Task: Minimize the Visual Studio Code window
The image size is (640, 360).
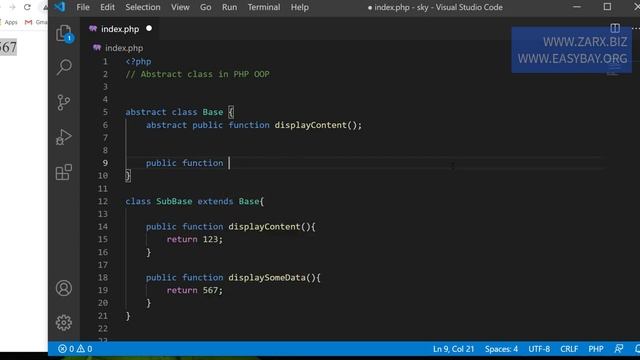Action: click(577, 7)
